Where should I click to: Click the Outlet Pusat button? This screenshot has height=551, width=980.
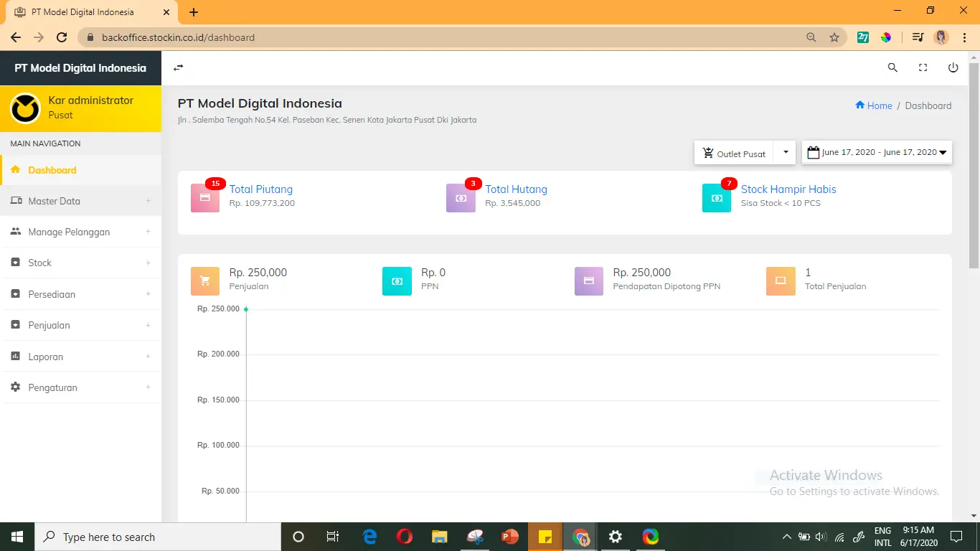735,153
